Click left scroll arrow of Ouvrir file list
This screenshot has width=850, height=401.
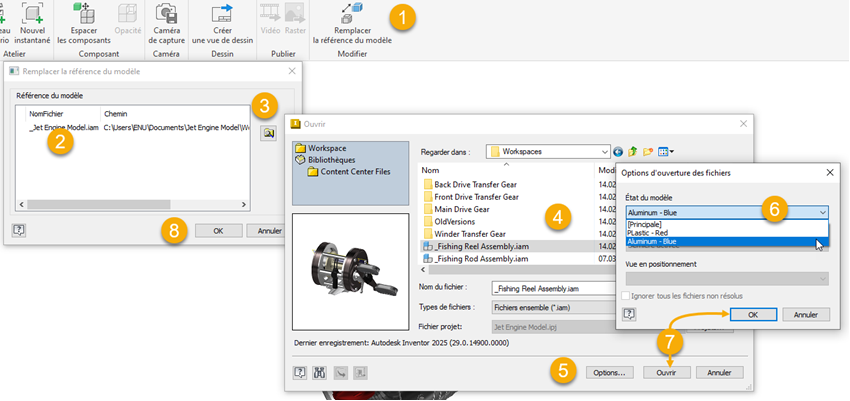[423, 269]
